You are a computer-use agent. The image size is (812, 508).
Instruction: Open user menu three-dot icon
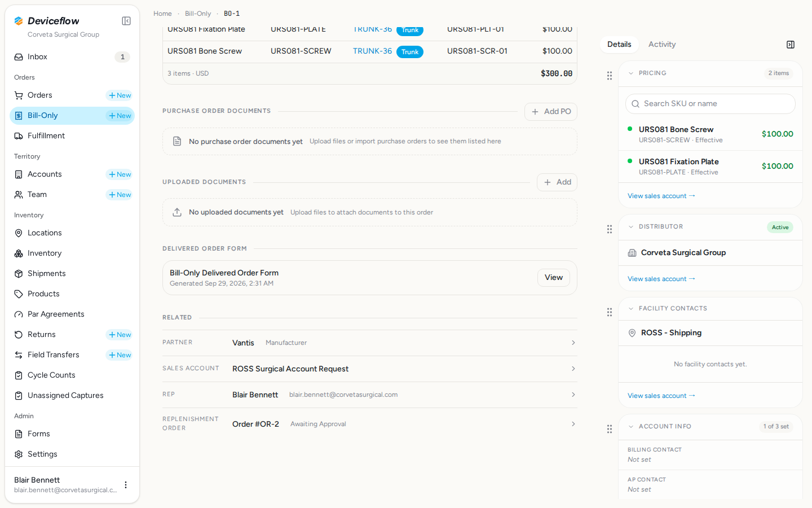point(126,485)
